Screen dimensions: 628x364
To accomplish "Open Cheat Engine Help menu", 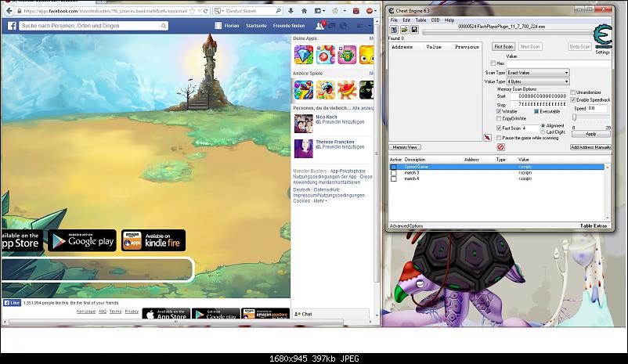I will pyautogui.click(x=449, y=20).
